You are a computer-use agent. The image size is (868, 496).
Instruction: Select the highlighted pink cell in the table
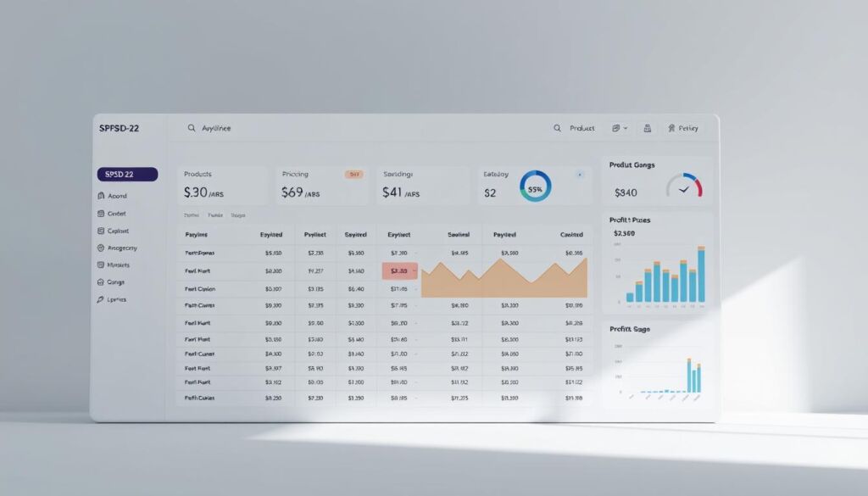tap(398, 270)
